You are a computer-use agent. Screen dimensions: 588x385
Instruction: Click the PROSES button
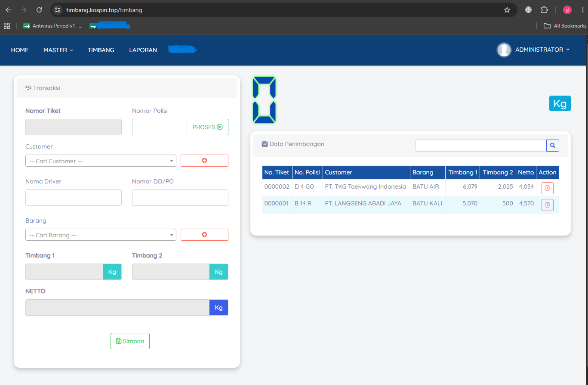click(x=207, y=127)
